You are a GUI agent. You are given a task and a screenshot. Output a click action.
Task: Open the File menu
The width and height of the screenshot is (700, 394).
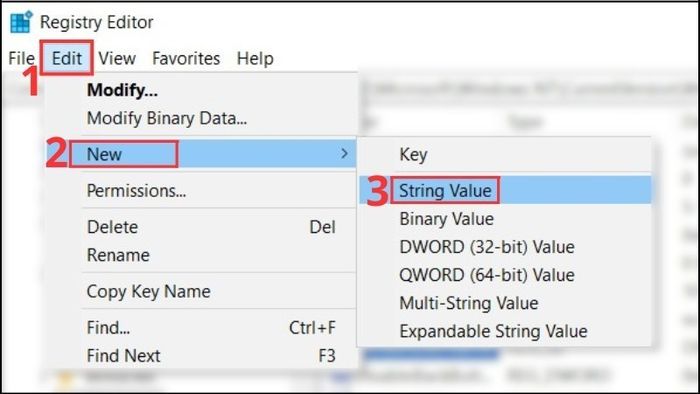tap(21, 58)
